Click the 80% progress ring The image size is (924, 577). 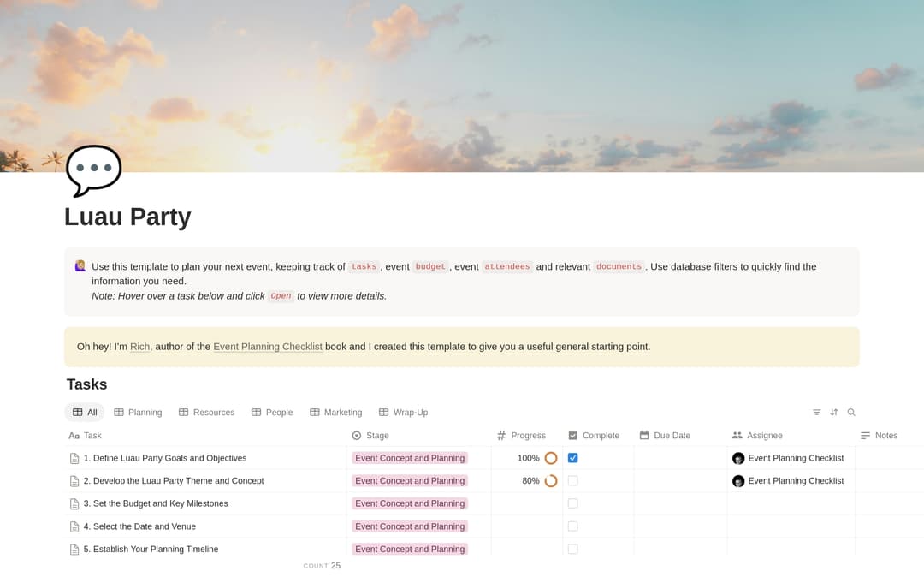click(551, 481)
